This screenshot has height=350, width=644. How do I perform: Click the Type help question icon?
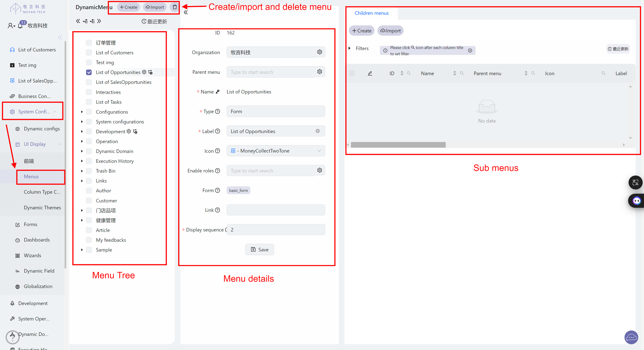click(217, 111)
